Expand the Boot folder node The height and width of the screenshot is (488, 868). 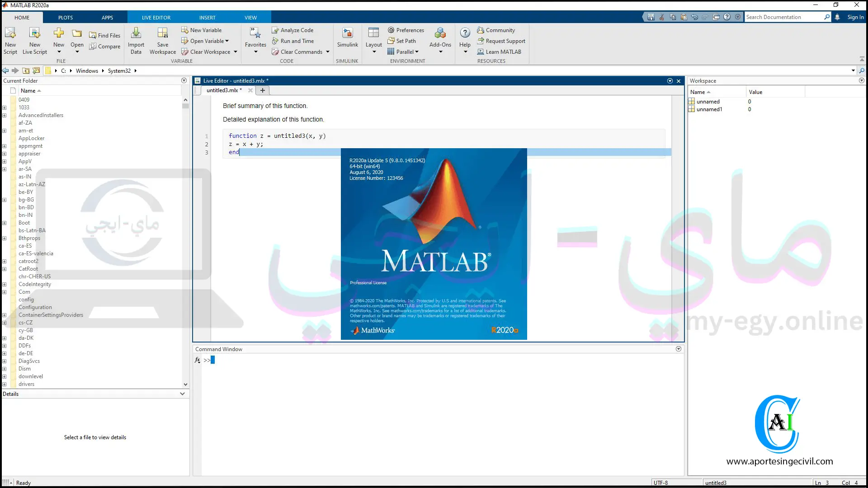pos(4,223)
